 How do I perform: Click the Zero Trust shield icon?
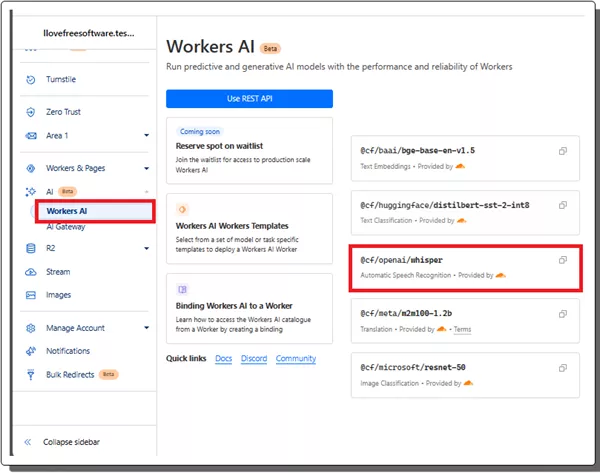point(31,112)
